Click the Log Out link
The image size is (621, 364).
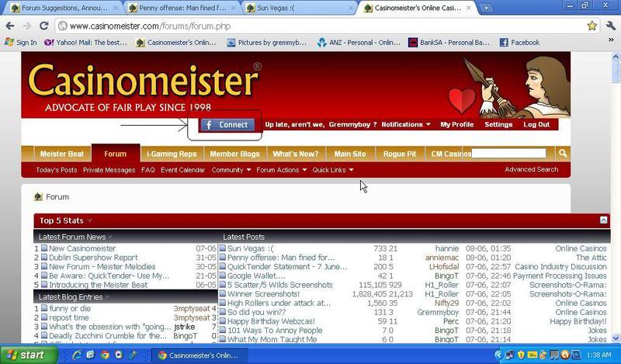536,124
